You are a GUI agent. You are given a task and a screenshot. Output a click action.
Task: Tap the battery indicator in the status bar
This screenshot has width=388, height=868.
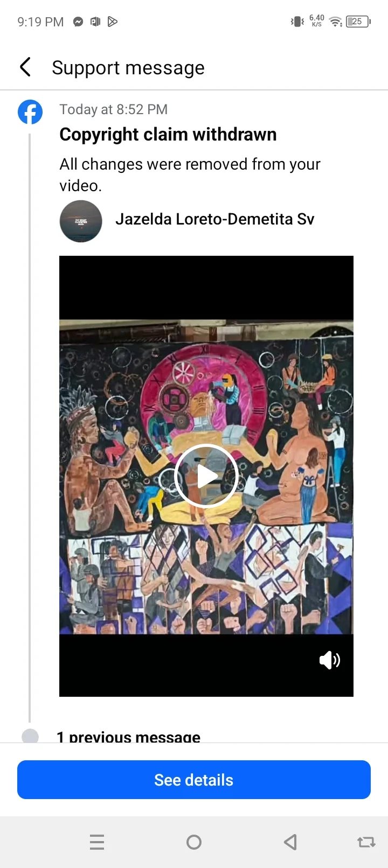click(358, 22)
